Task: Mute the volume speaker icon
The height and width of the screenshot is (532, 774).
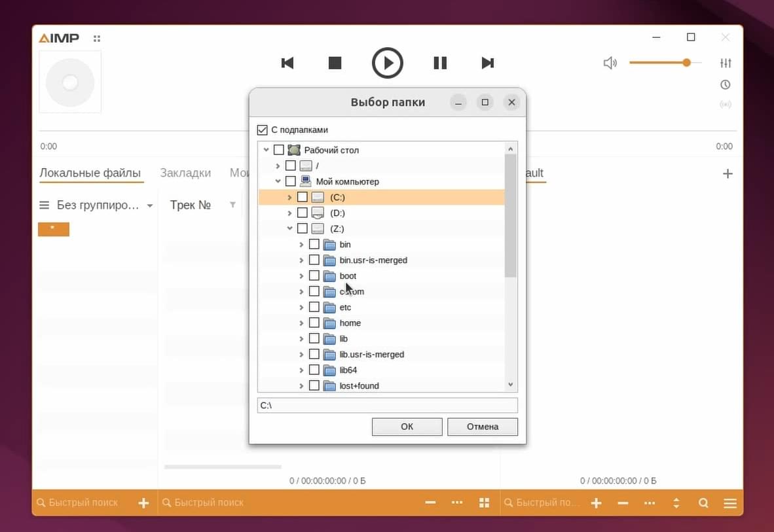Action: click(x=610, y=63)
